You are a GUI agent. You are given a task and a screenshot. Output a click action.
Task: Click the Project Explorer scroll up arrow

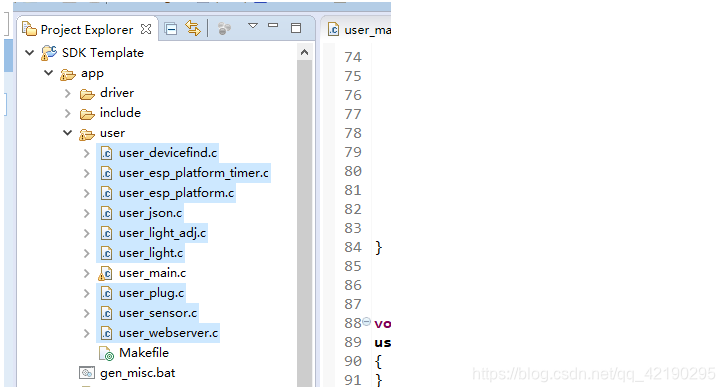(304, 52)
